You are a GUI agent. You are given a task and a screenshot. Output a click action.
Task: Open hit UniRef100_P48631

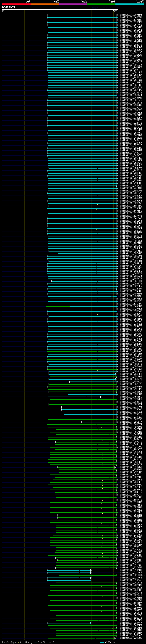tap(131, 17)
